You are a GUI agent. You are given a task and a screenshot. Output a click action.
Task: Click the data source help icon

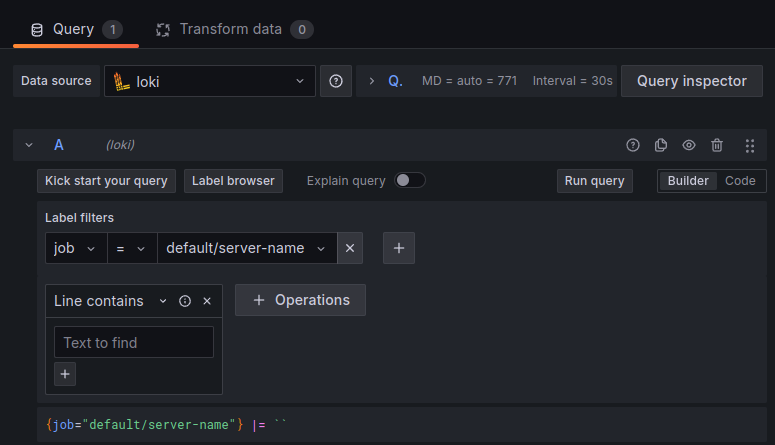(336, 81)
